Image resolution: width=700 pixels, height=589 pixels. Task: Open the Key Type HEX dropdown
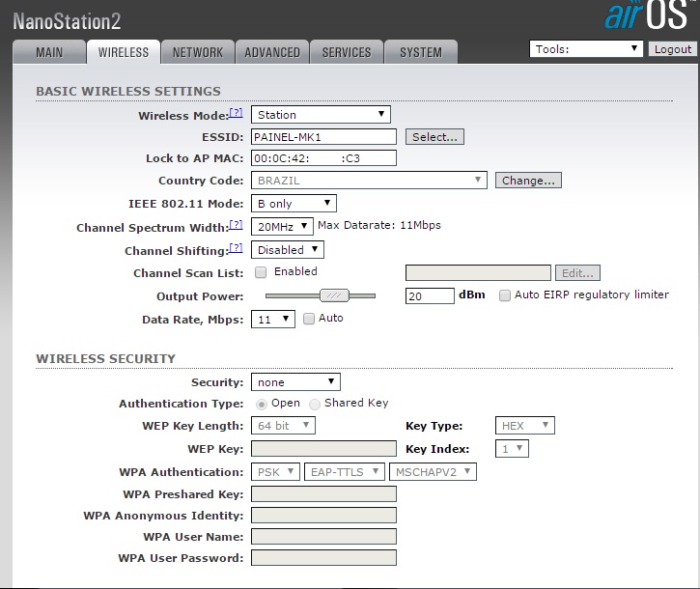(525, 425)
